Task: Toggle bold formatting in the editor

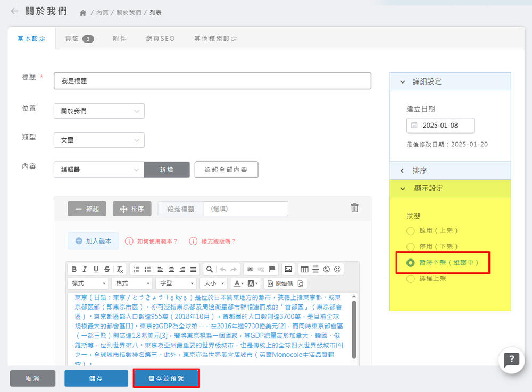Action: [x=74, y=269]
